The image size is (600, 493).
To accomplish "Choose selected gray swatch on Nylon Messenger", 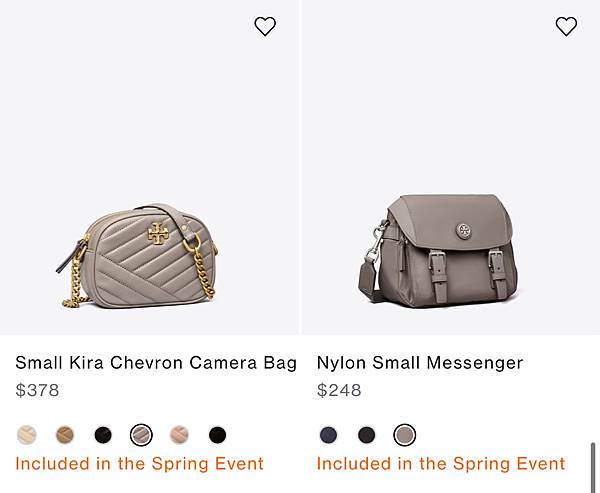I will [x=404, y=435].
